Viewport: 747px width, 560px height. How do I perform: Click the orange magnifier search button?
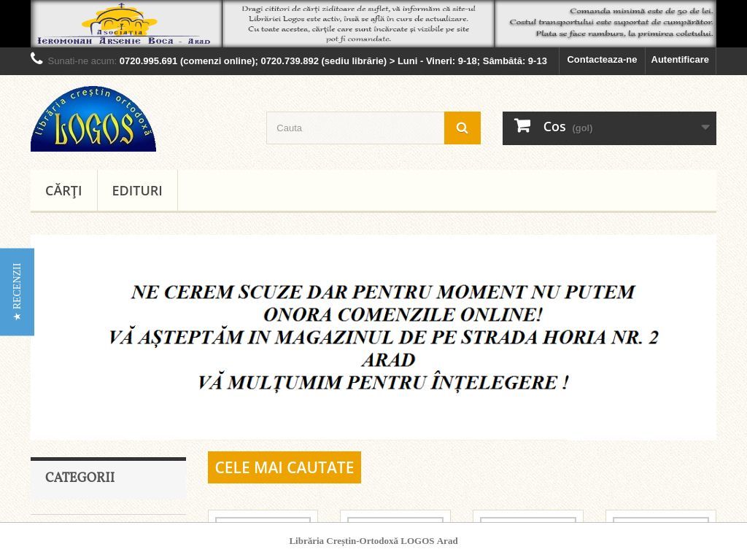tap(462, 128)
